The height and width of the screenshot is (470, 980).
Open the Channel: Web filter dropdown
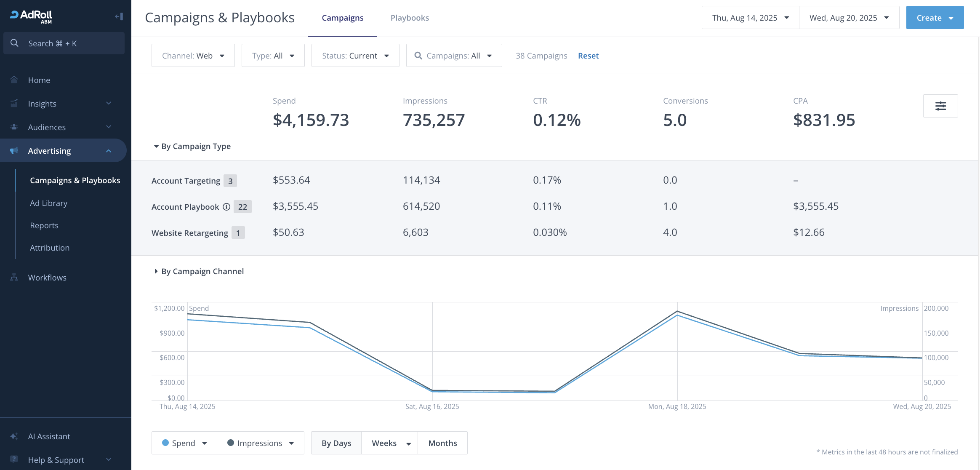(193, 56)
